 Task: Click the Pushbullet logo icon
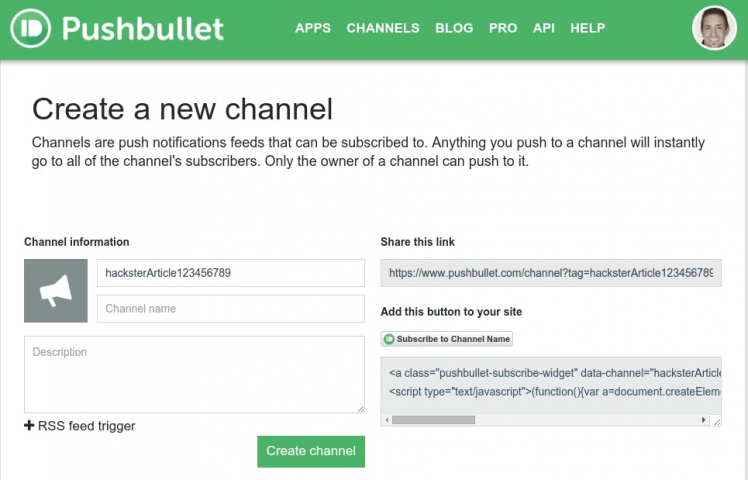coord(32,28)
